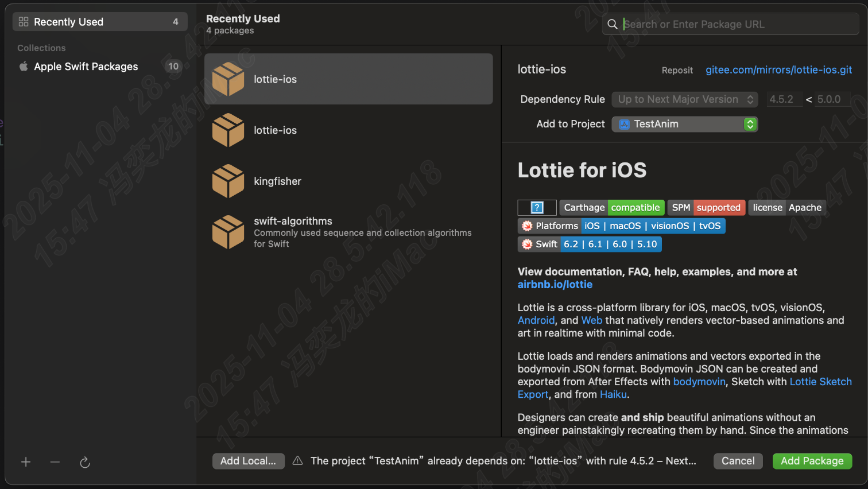This screenshot has width=868, height=489.
Task: Open the airbnb.io/lottie link
Action: tap(555, 284)
